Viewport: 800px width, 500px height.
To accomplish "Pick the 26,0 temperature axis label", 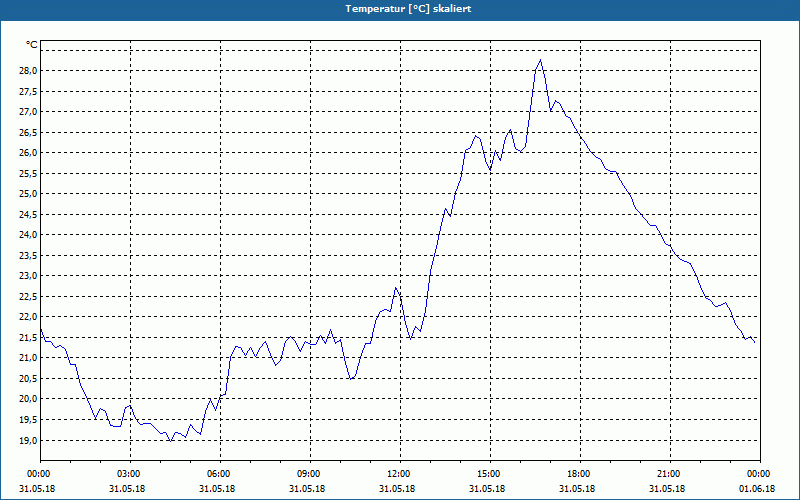I will click(x=29, y=153).
